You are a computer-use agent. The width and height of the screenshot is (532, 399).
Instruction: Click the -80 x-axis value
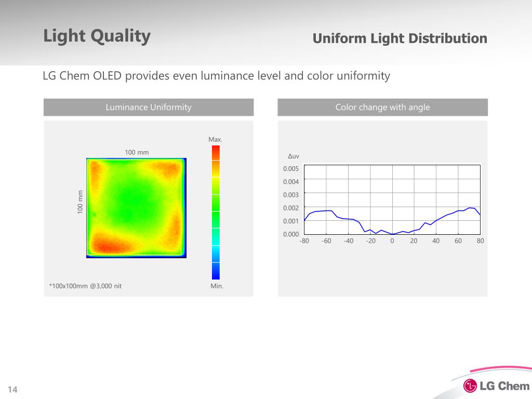pyautogui.click(x=304, y=241)
